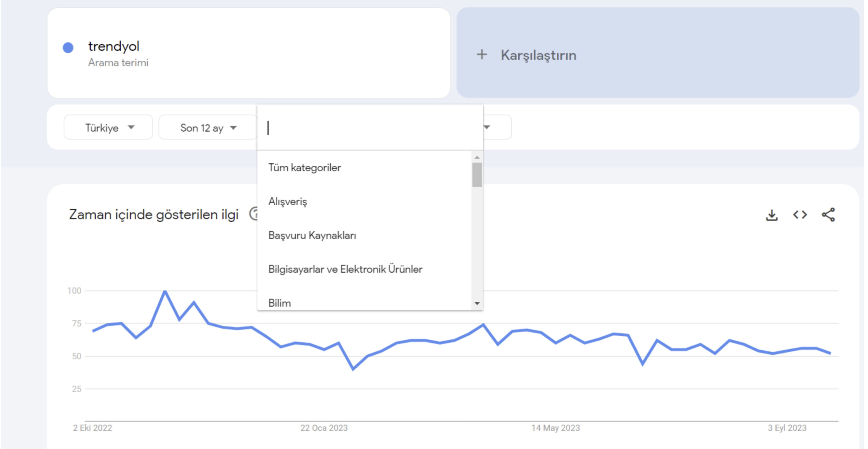Click the 100 peak point on the trend line
Viewport: 868px width, 449px height.
(x=165, y=291)
